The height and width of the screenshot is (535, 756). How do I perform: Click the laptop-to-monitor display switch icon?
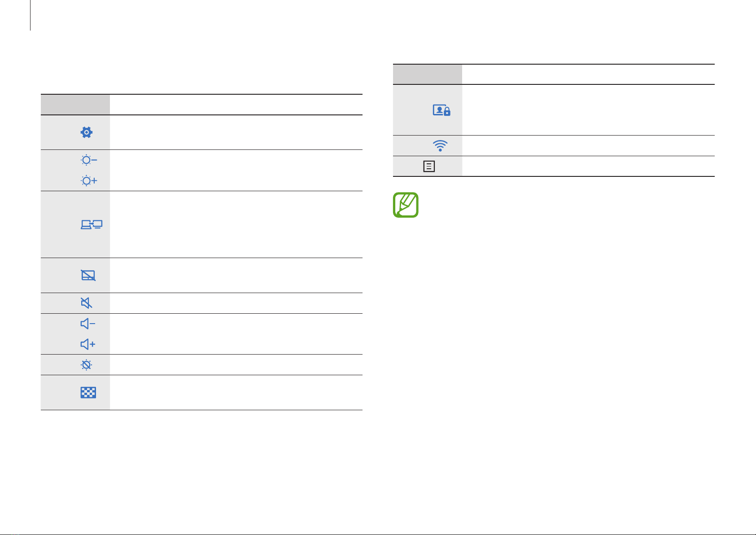[x=92, y=224]
